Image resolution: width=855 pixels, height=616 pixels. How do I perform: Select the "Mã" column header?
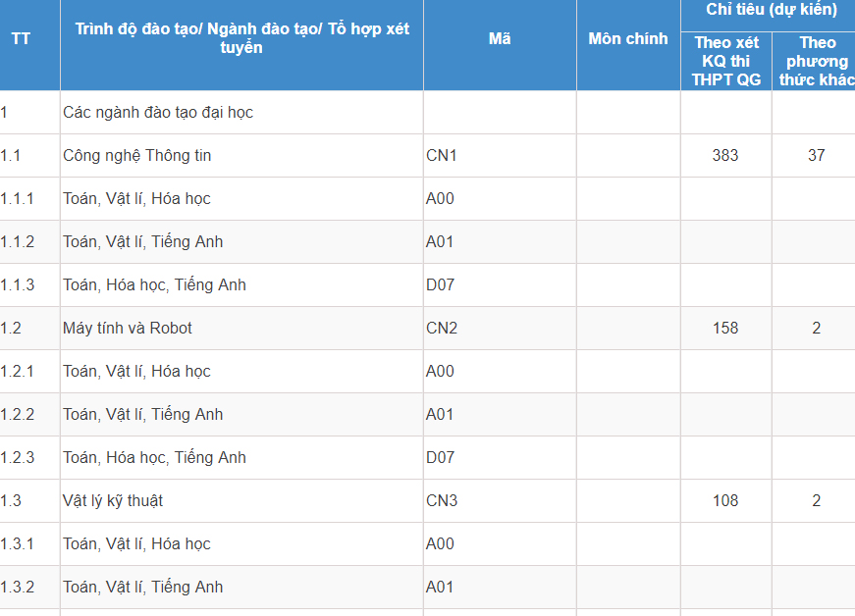(500, 39)
